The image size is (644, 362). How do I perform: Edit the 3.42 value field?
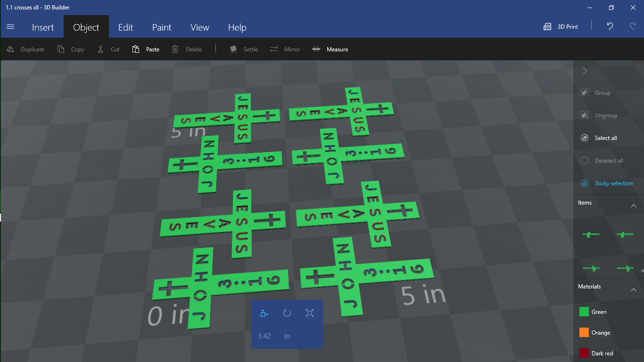coord(264,336)
